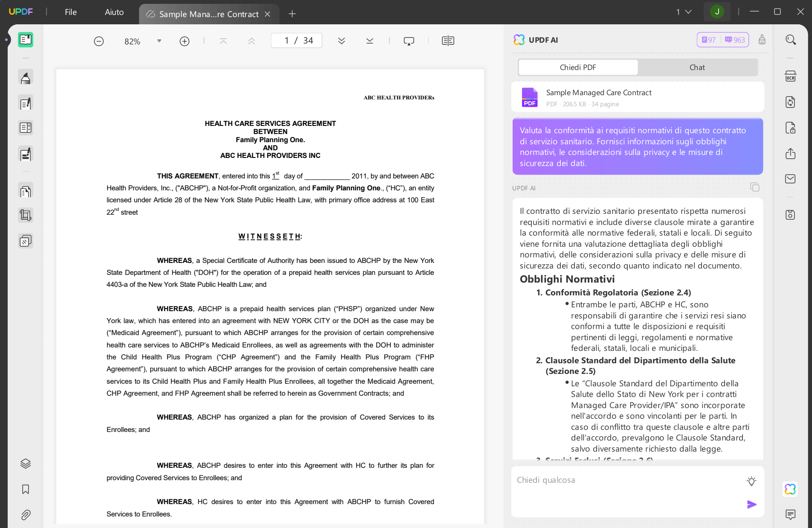Open the search tool in right sidebar
Viewport: 812px width, 528px height.
791,40
